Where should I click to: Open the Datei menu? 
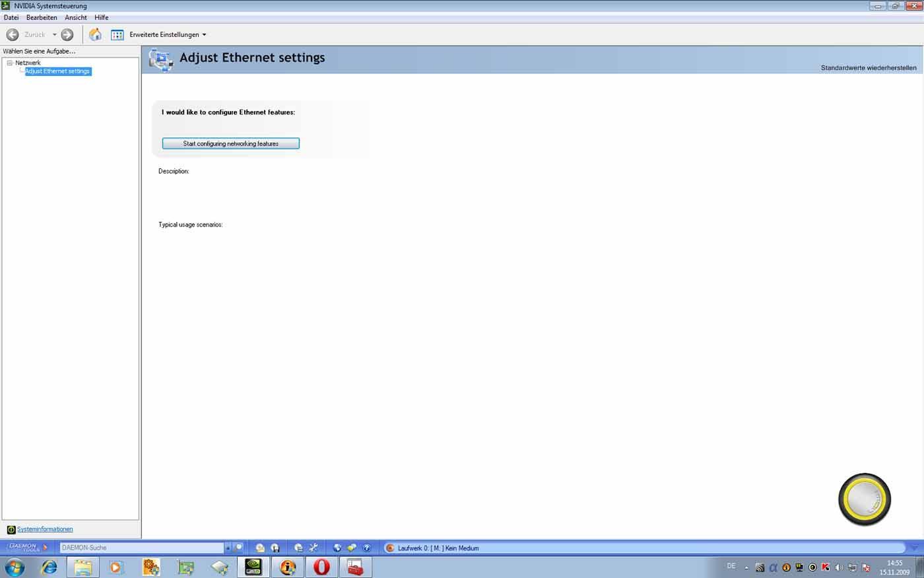pyautogui.click(x=11, y=17)
